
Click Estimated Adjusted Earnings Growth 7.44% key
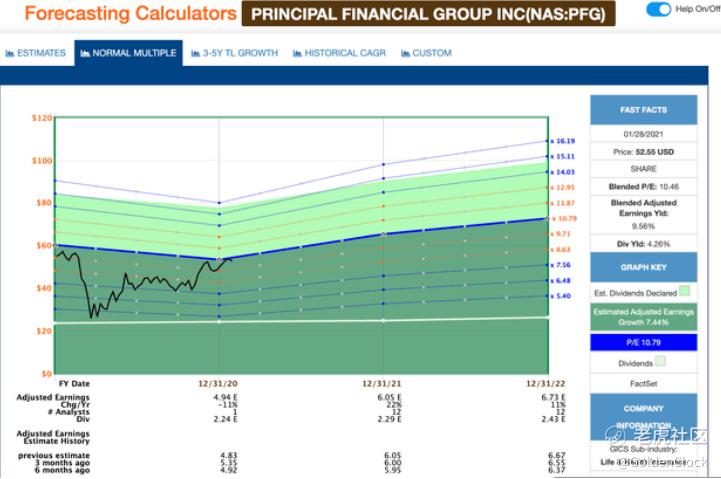(x=643, y=317)
